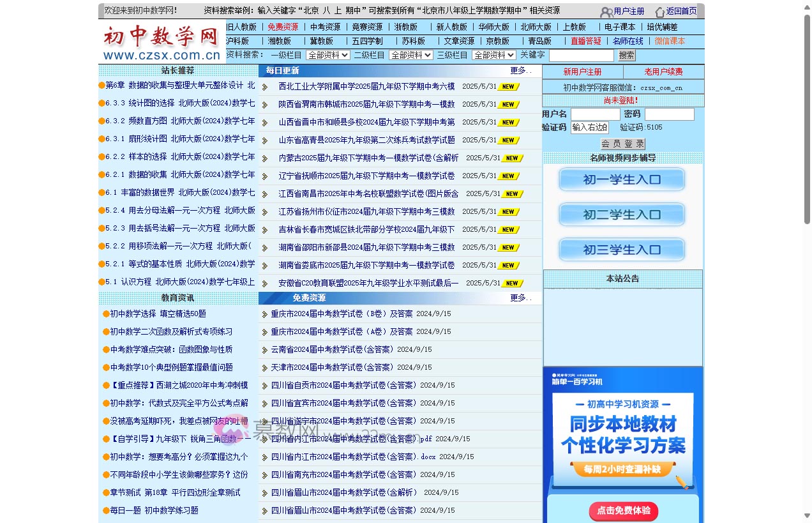Open the 初一学生入口 entrance
812x523 pixels.
pyautogui.click(x=621, y=179)
